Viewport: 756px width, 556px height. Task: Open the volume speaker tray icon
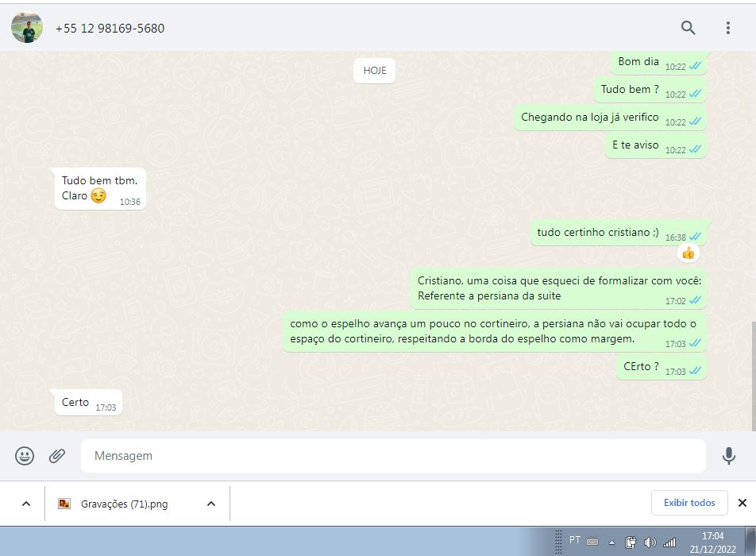click(x=650, y=542)
